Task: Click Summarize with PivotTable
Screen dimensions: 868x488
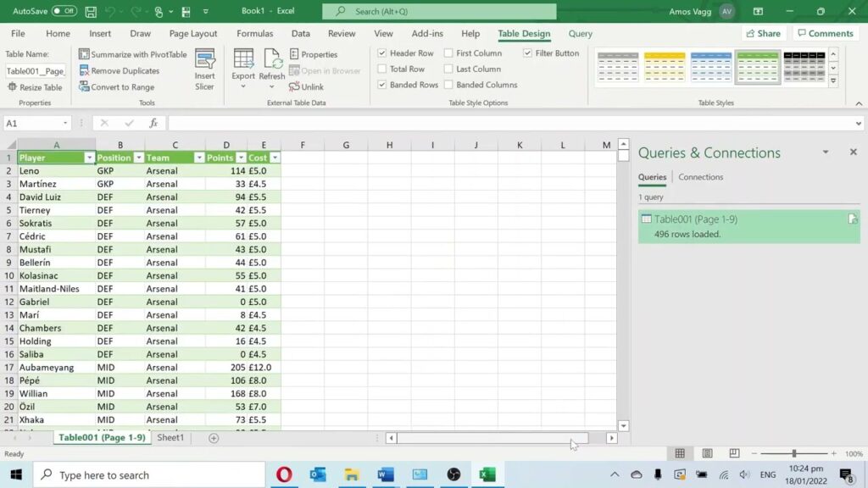Action: 133,54
